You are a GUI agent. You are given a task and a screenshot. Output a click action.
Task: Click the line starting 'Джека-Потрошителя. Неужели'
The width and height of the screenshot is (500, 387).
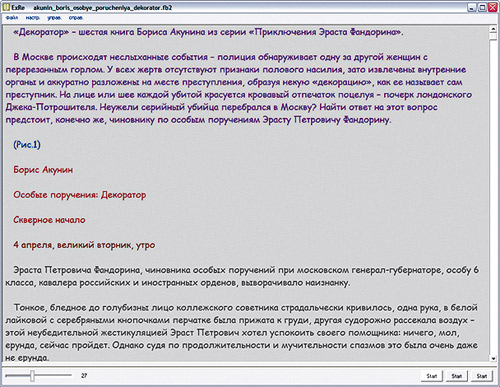pos(221,107)
